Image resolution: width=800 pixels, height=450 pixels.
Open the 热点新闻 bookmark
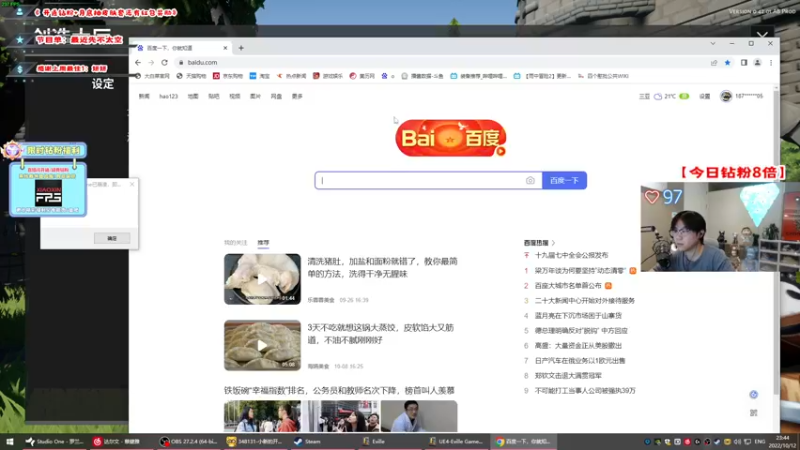coord(291,76)
